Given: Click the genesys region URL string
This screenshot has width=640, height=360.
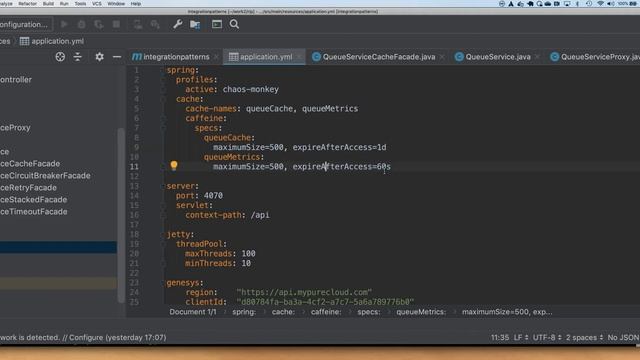Looking at the screenshot, I should (x=304, y=292).
